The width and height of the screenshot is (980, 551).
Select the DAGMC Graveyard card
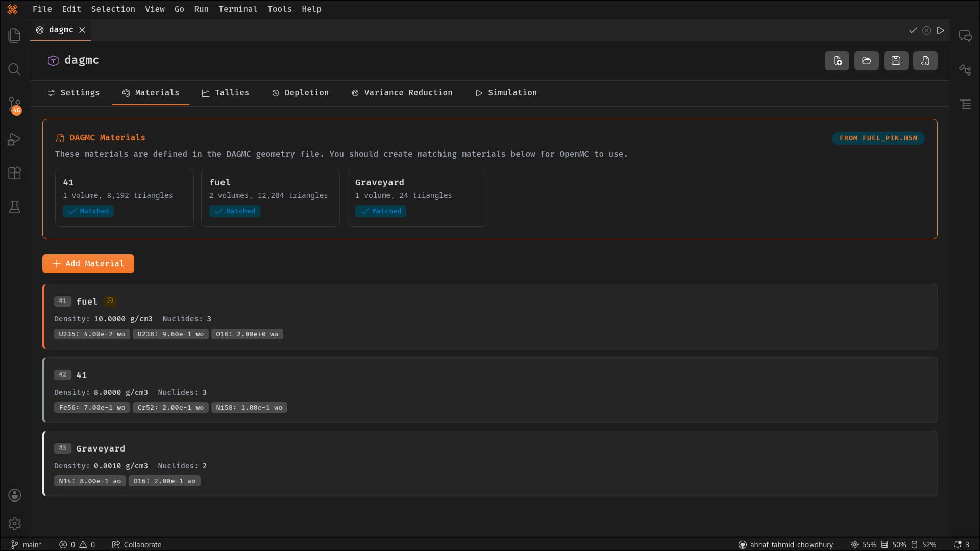pos(416,197)
